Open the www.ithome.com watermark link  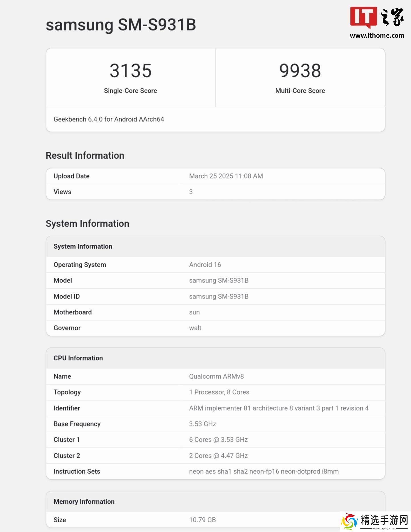tap(377, 36)
